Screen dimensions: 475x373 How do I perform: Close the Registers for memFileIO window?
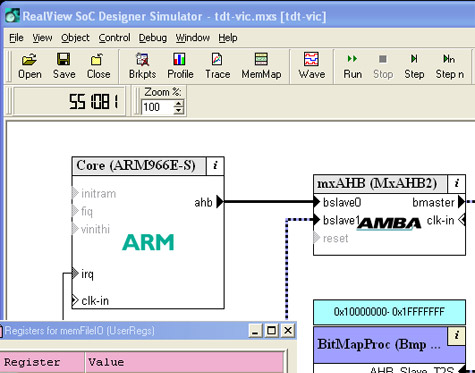(288, 331)
